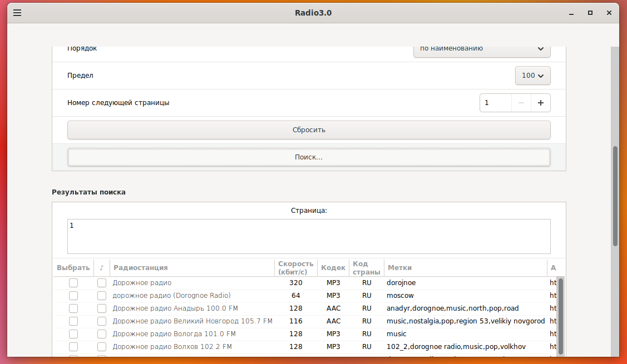Tick select checkbox for Дорожное радио
627x364 pixels.
[73, 283]
